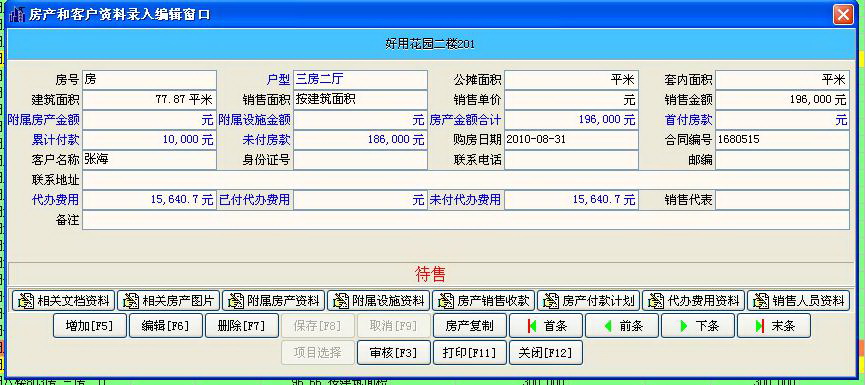Viewport: 865px width, 385px height.
Task: Open 房产付款计划 schedule
Action: click(x=589, y=301)
